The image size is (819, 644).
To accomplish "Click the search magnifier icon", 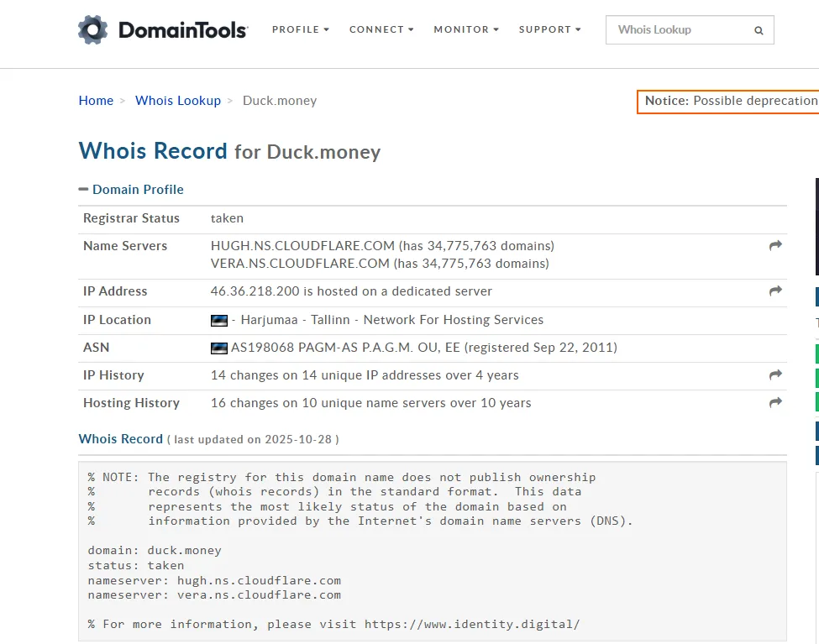I will click(x=759, y=30).
